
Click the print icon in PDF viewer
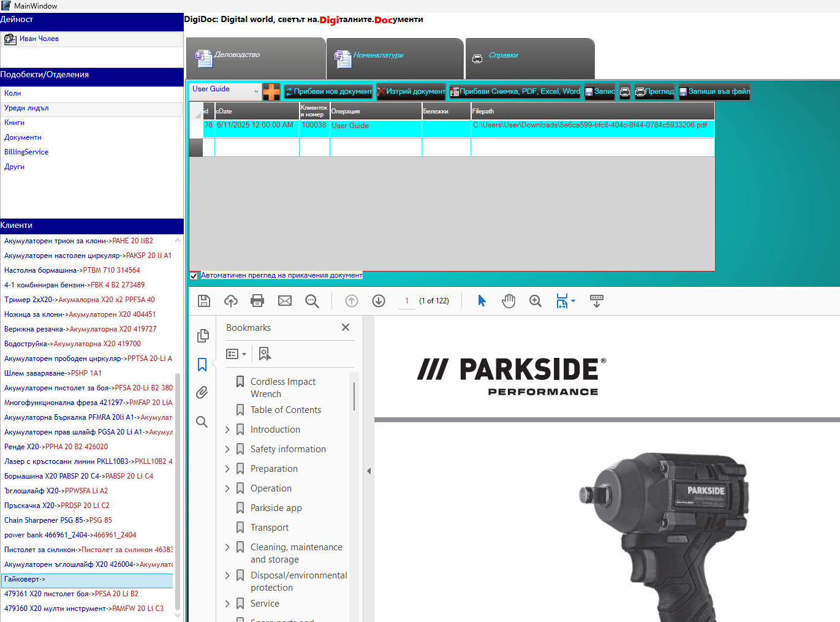click(257, 301)
